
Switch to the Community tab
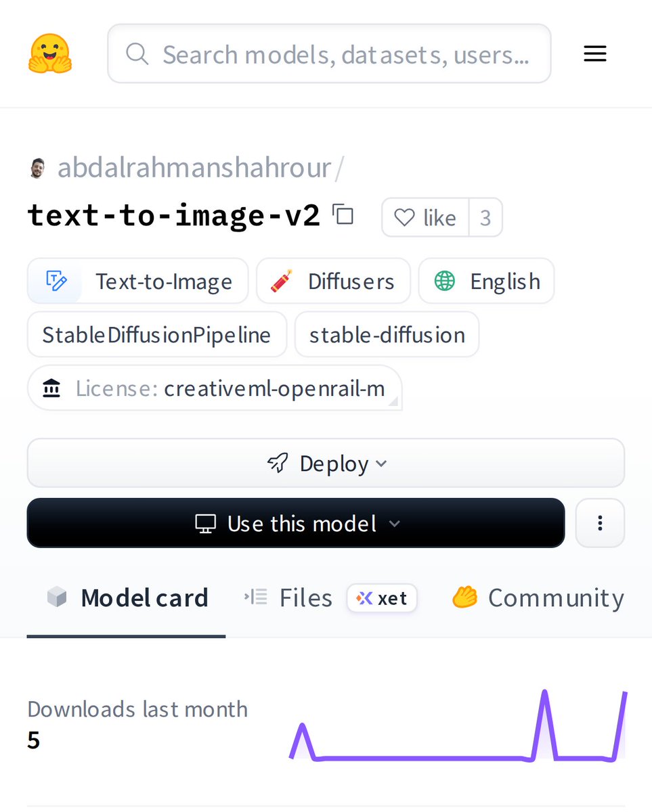(x=538, y=598)
